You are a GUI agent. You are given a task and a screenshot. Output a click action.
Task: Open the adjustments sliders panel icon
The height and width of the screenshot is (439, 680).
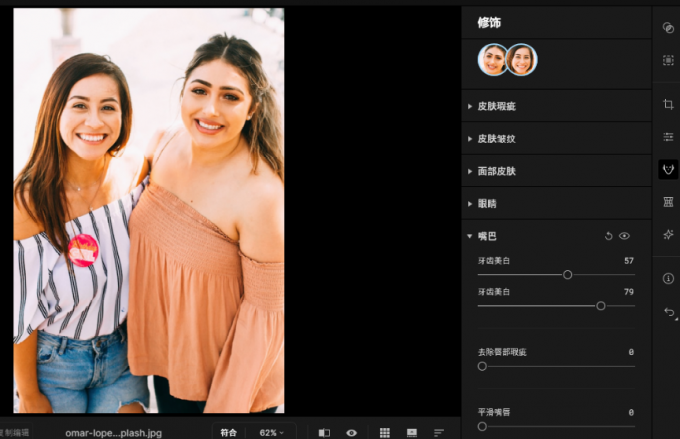pos(668,137)
